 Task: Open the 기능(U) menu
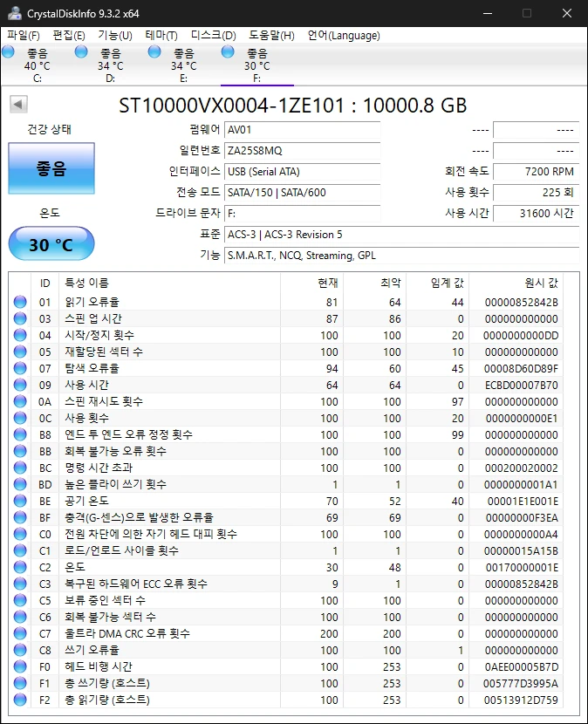coord(115,36)
